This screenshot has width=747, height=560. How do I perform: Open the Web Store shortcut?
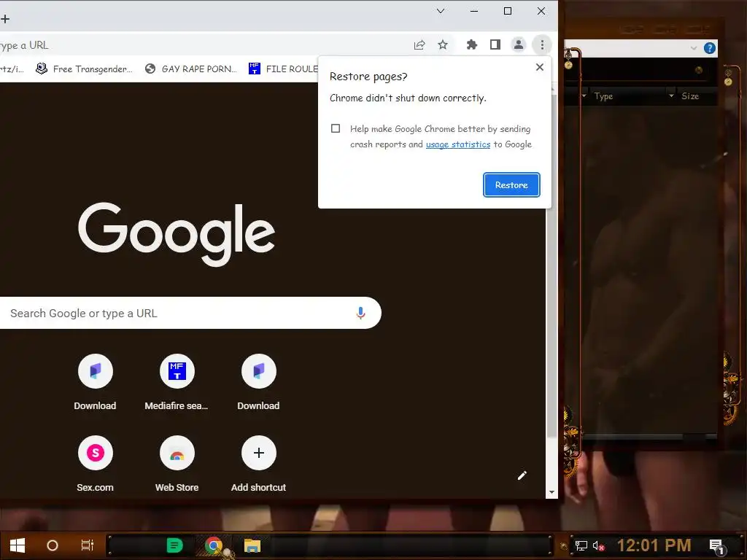pos(177,464)
